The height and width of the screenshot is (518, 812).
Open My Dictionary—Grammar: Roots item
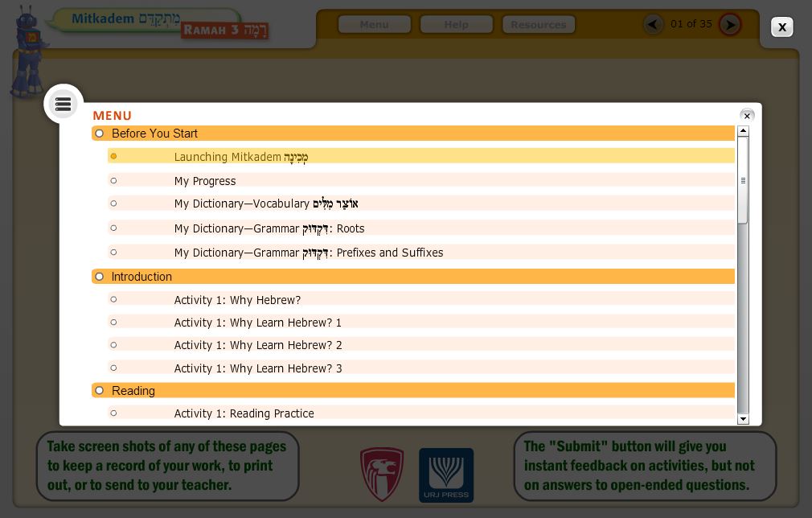[x=421, y=228]
